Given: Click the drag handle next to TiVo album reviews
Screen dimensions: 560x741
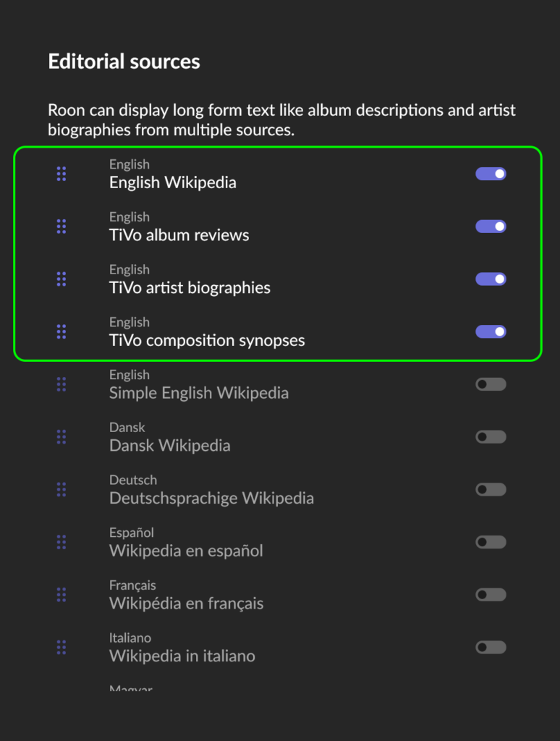Looking at the screenshot, I should [x=61, y=226].
